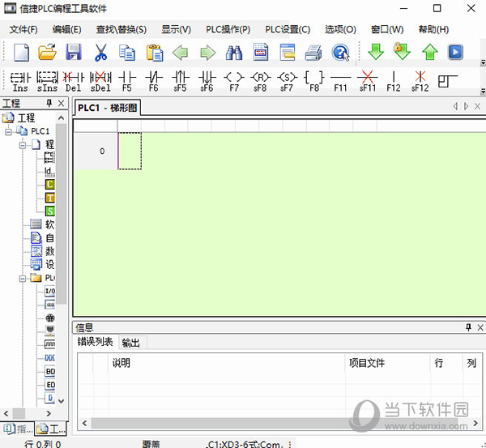Open the PLC操作(P) menu

(228, 29)
